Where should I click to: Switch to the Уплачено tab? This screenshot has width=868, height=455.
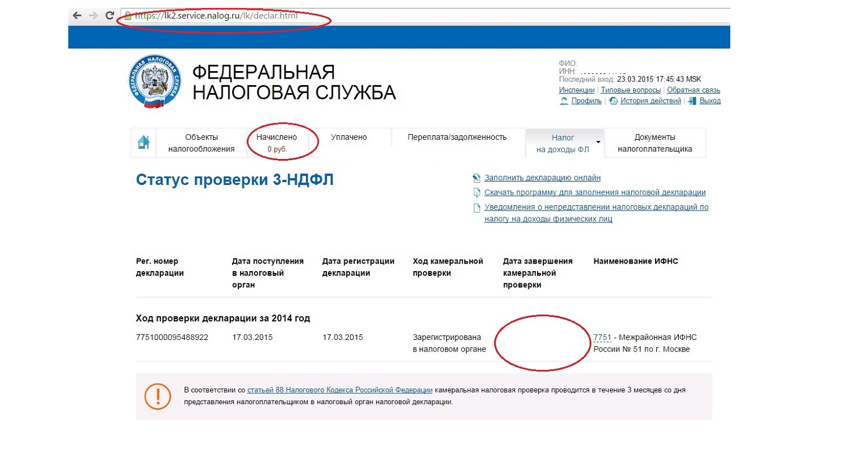click(x=349, y=137)
